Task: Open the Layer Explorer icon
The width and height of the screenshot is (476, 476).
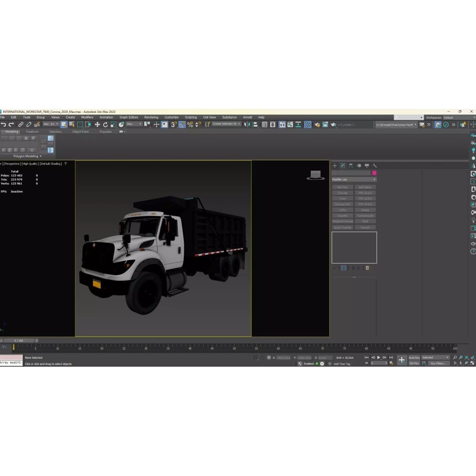Action: pos(273,124)
